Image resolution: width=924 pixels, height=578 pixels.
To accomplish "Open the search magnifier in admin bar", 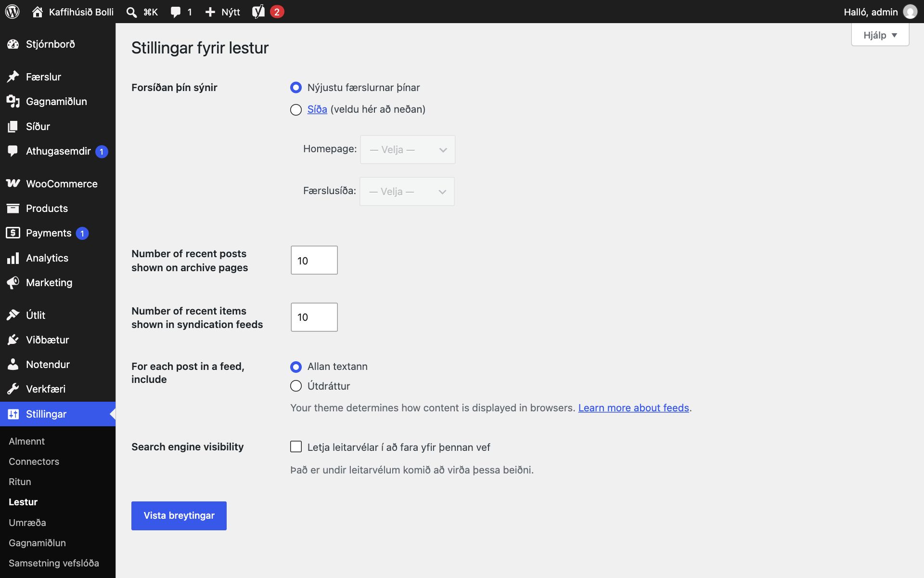I will [x=131, y=12].
